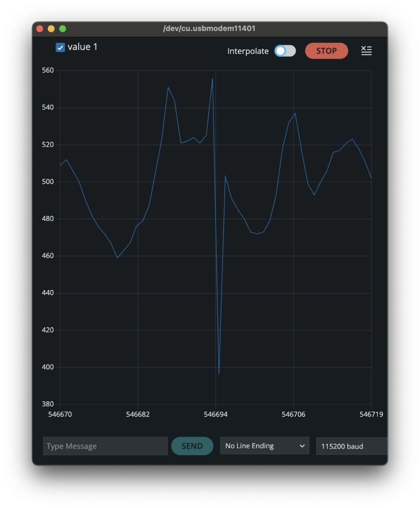Click the value 1 legend label

coord(82,47)
